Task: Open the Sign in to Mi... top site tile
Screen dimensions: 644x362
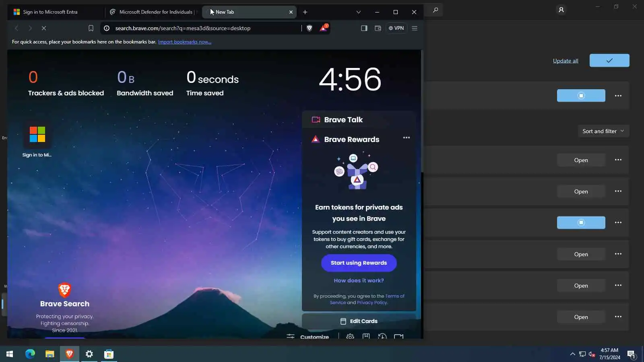Action: 37,139
